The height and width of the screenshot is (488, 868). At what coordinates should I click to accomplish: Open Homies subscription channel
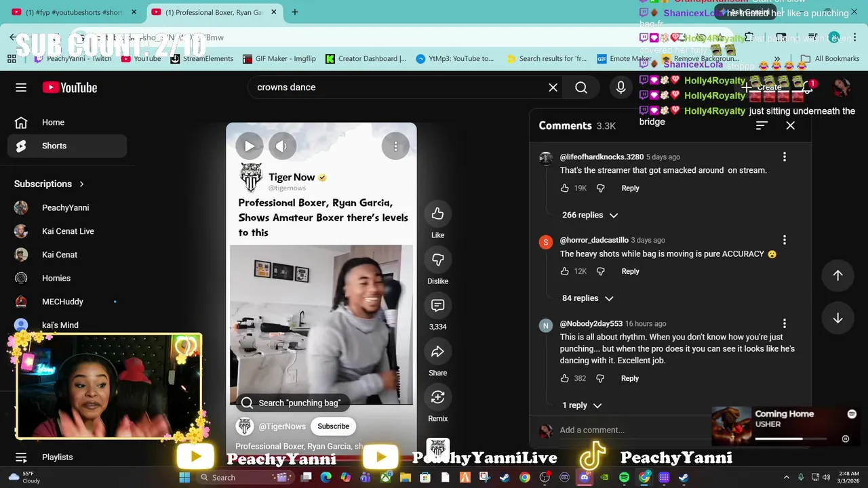point(67,278)
